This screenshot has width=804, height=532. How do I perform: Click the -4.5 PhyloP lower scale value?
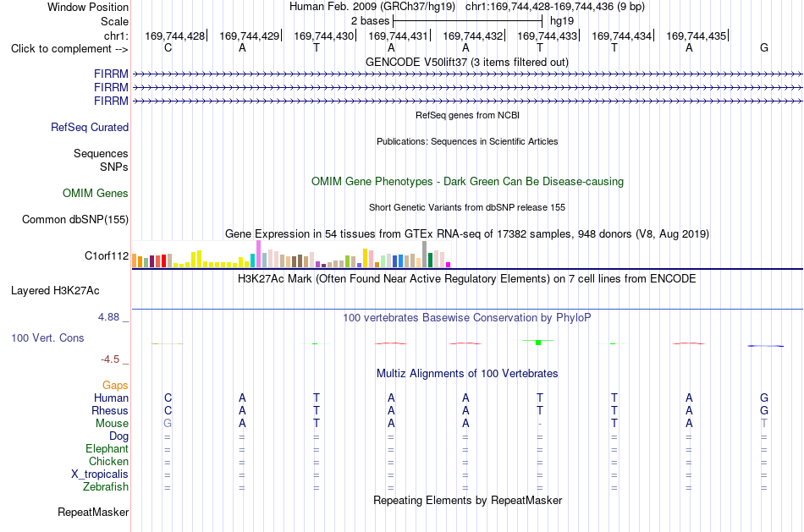click(x=110, y=359)
